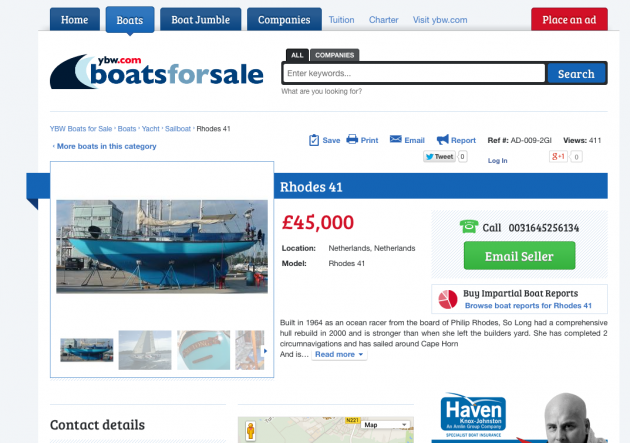630x443 pixels.
Task: Select the sailing boat thumbnail
Action: point(145,350)
